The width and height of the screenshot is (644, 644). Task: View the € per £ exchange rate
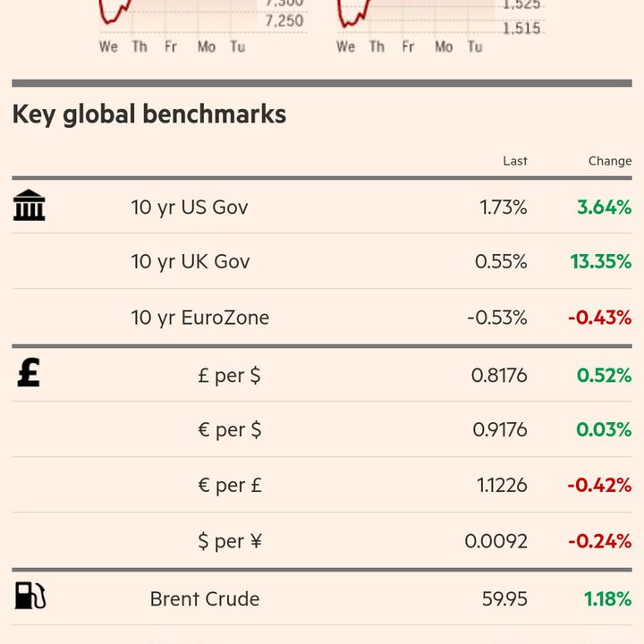tap(229, 486)
